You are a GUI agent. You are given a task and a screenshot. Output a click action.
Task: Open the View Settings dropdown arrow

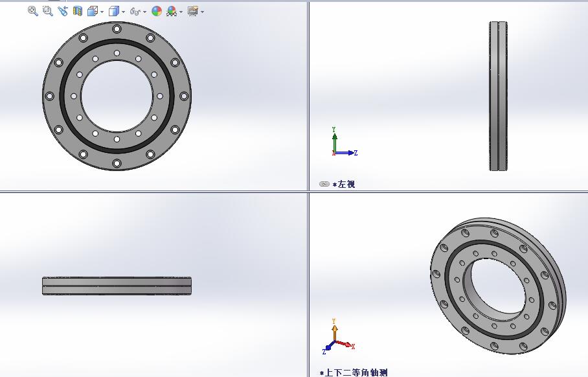point(203,12)
